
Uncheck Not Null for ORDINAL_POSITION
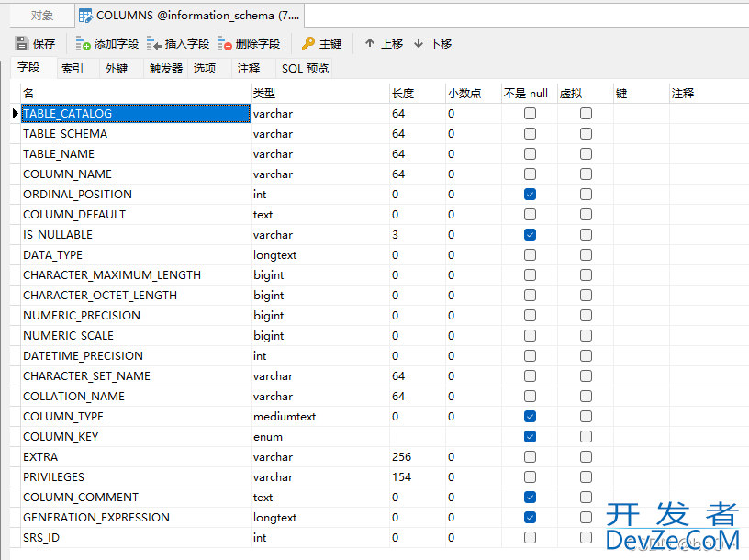530,194
